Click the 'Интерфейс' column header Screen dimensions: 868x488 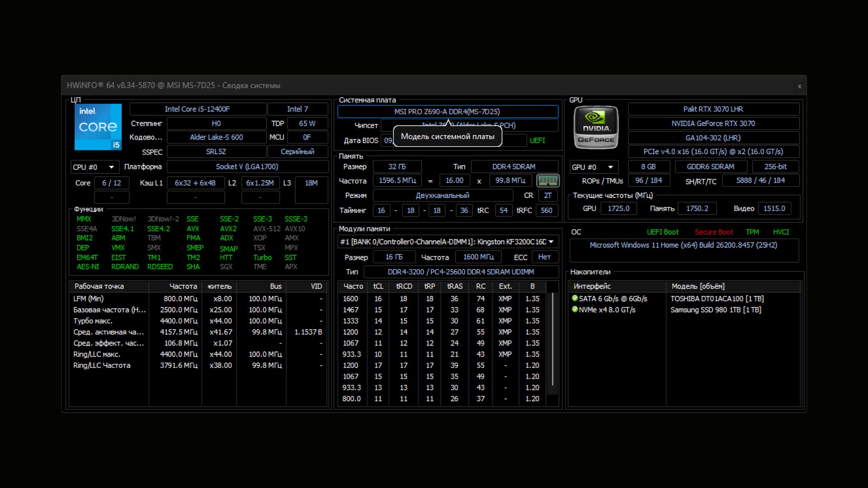click(x=617, y=286)
